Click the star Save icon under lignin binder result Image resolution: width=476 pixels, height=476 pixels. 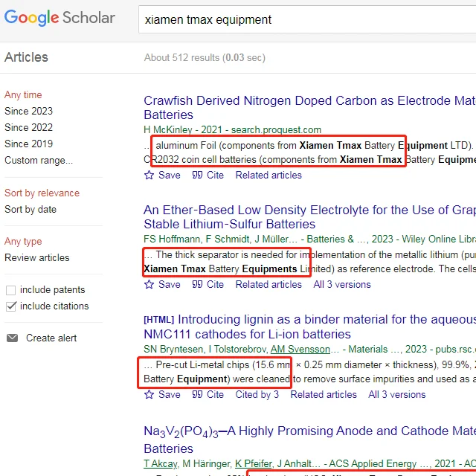coord(149,394)
